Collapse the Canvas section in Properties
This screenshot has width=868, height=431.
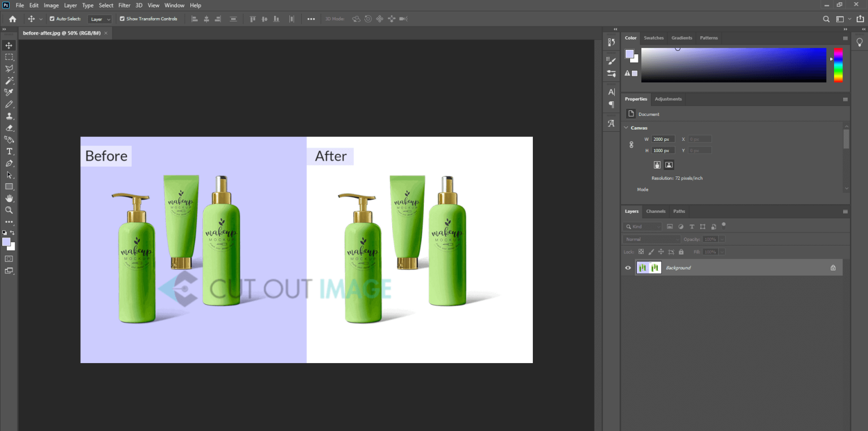point(627,128)
